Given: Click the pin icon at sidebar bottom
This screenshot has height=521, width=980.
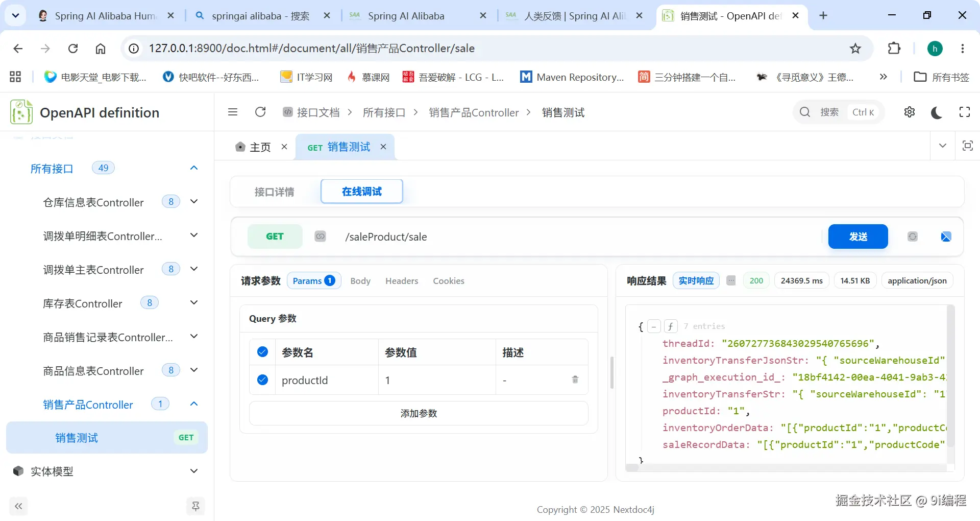Looking at the screenshot, I should coord(195,506).
